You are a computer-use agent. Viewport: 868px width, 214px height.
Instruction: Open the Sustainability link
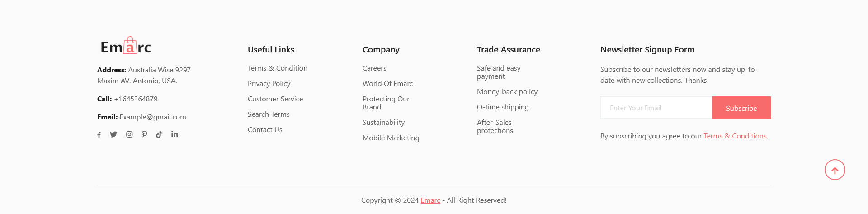coord(383,122)
